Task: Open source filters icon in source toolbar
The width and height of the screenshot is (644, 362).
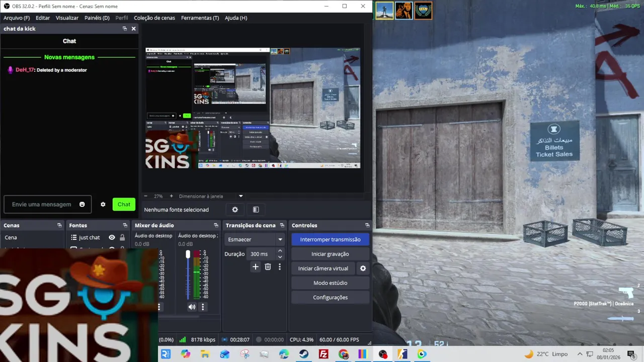Action: [x=256, y=210]
